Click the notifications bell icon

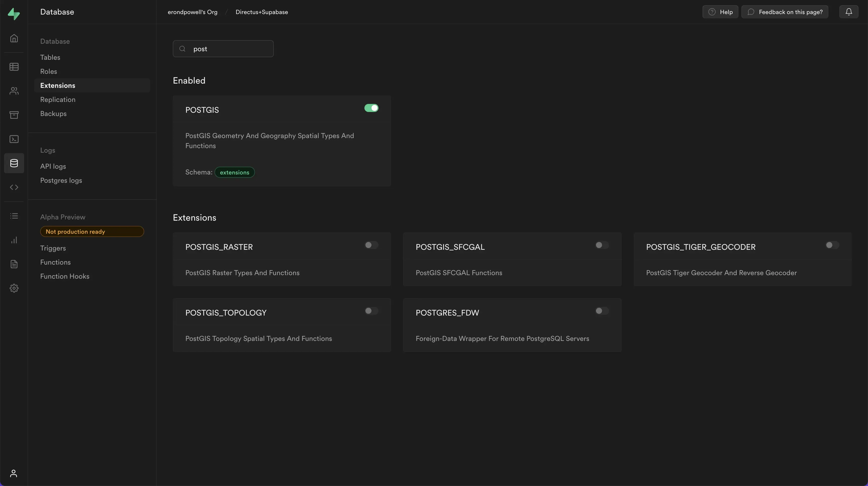pos(848,12)
